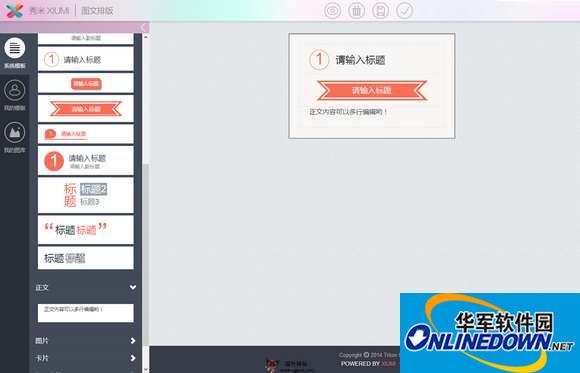Image resolution: width=580 pixels, height=373 pixels.
Task: Click the checkmark confirm icon in toolbar
Action: click(x=405, y=10)
